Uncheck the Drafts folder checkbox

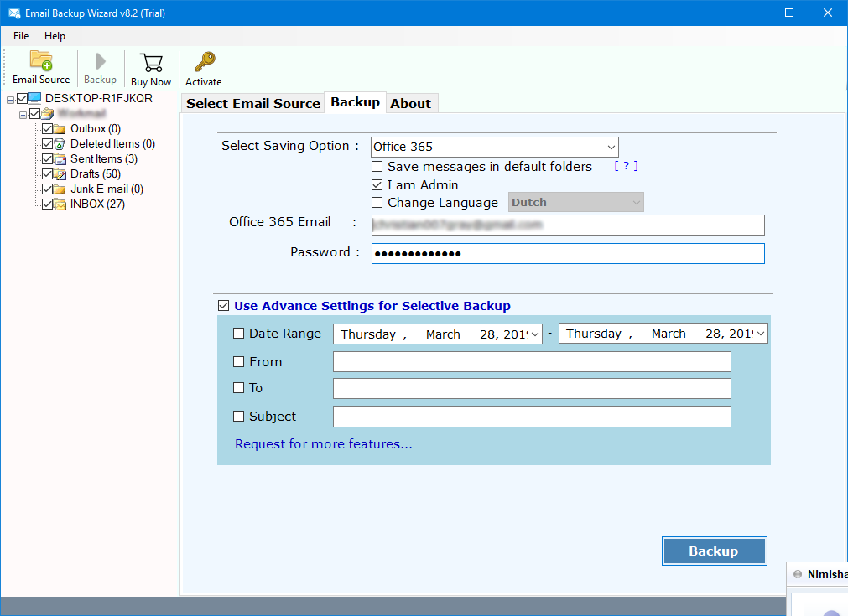47,174
